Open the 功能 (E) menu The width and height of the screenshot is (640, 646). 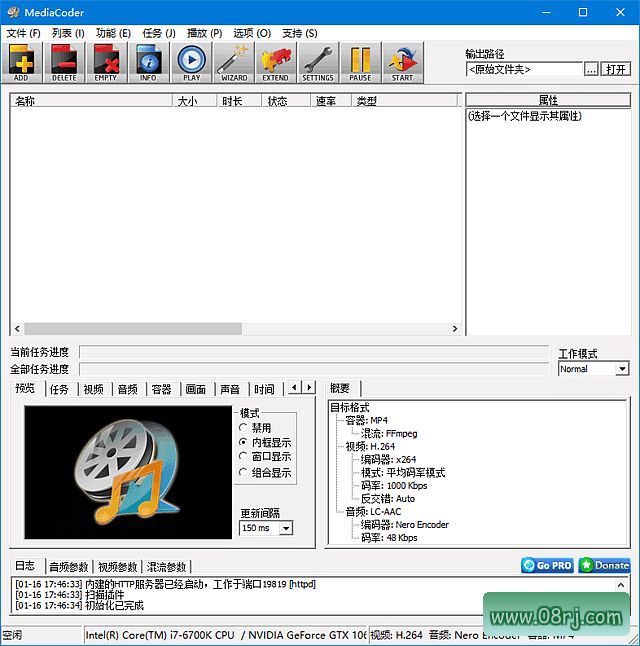click(113, 33)
